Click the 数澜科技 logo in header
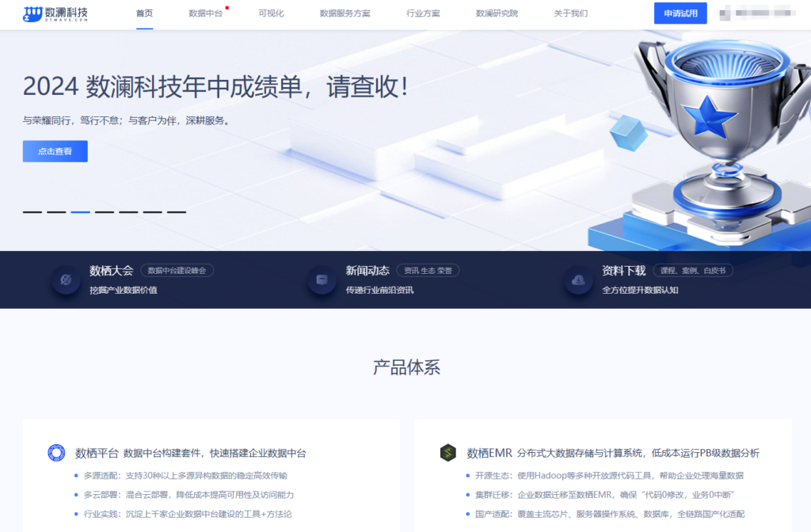The width and height of the screenshot is (811, 532). point(55,13)
